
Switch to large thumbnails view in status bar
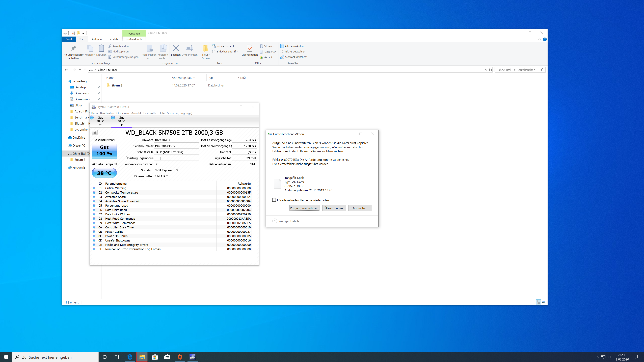coord(543,302)
